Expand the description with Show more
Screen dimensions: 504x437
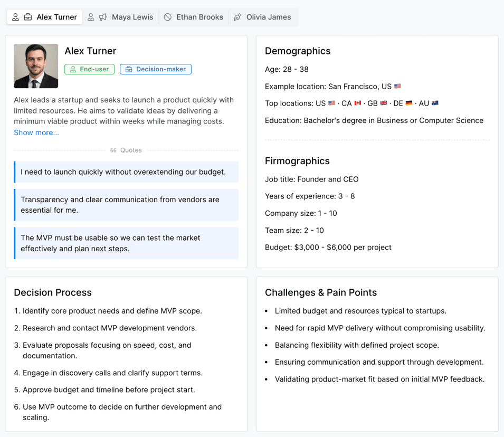36,132
